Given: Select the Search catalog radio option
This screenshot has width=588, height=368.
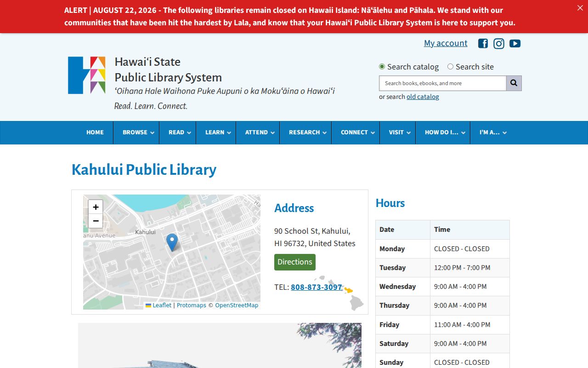Looking at the screenshot, I should click(x=382, y=67).
